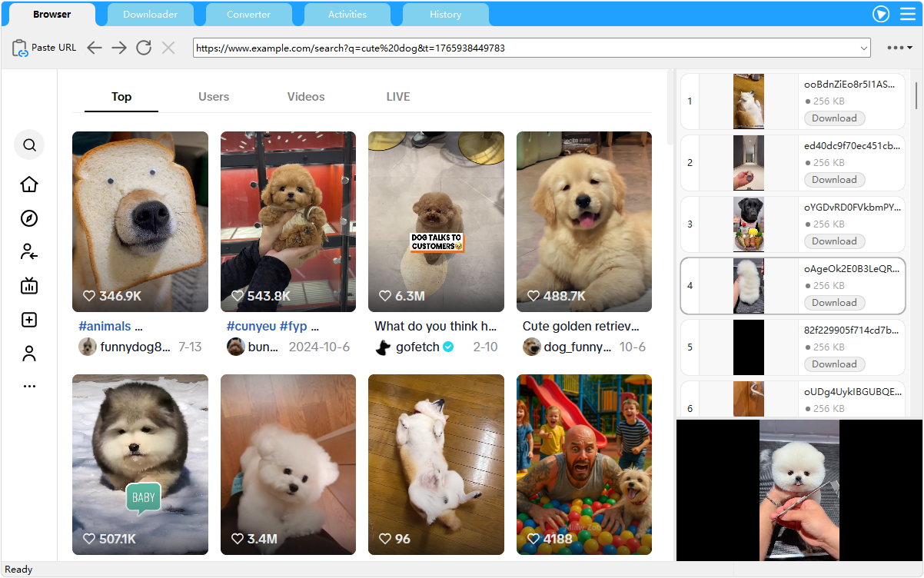This screenshot has height=578, width=924.
Task: Download item 1 in the media list
Action: [x=834, y=118]
